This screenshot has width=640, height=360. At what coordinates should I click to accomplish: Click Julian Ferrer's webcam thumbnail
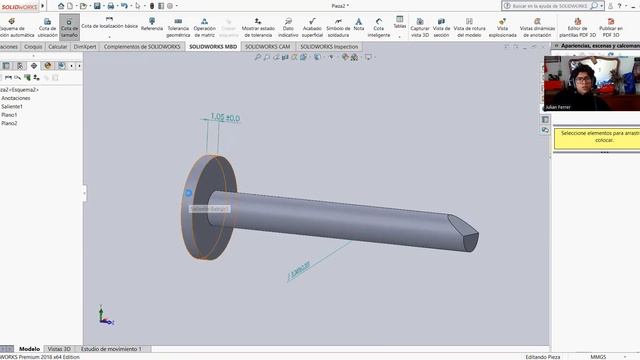point(592,83)
